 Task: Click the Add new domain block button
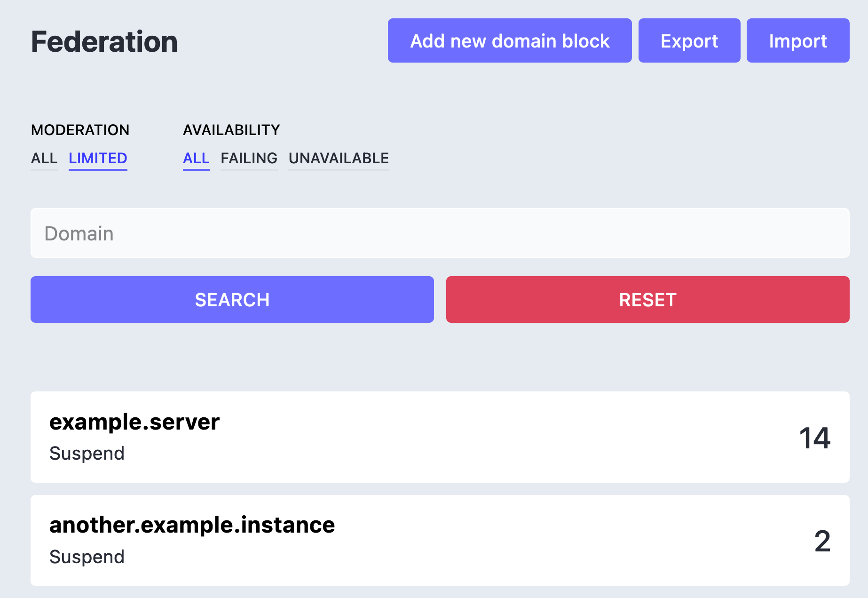[x=510, y=40]
